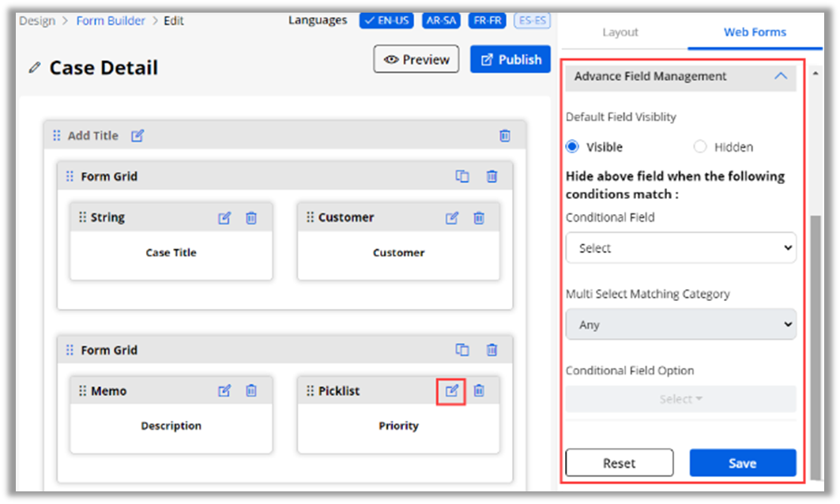Toggle the EN-US language option
Viewport: 840px width, 504px height.
pyautogui.click(x=386, y=21)
